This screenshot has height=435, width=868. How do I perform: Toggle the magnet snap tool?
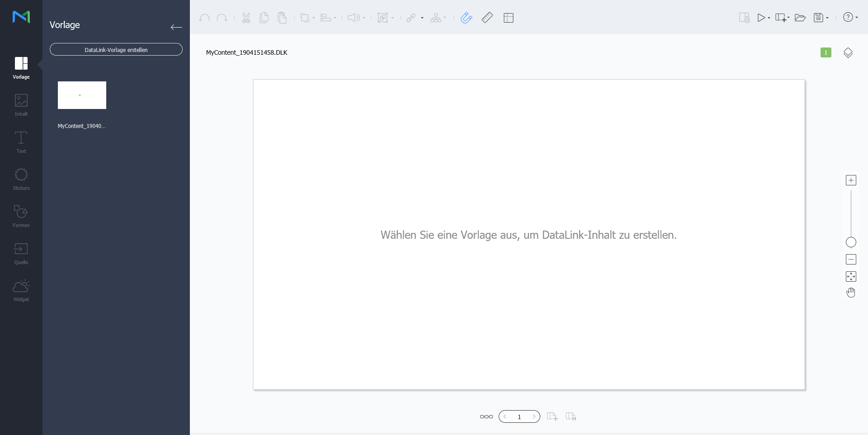click(x=466, y=18)
